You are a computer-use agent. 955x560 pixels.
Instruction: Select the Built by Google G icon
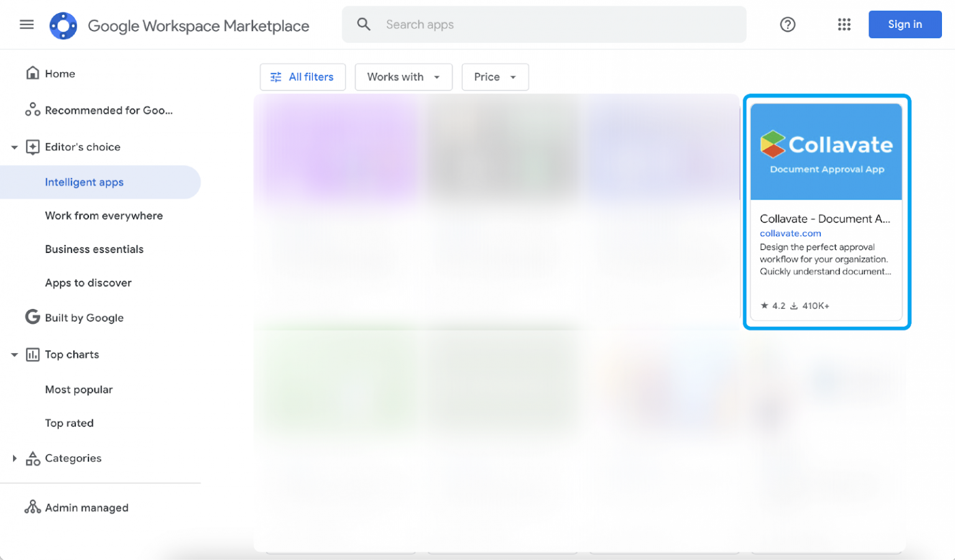[x=32, y=317]
